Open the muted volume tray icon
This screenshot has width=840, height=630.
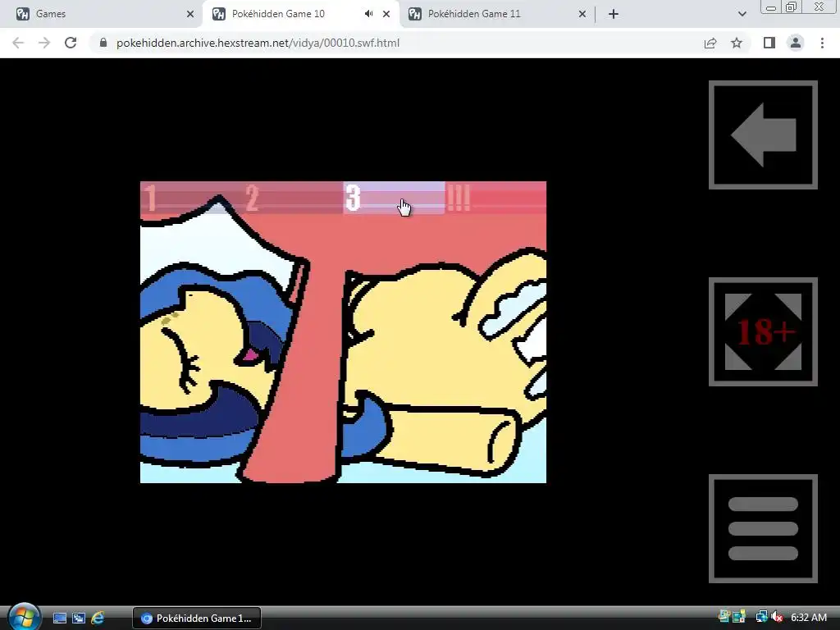[x=776, y=618]
